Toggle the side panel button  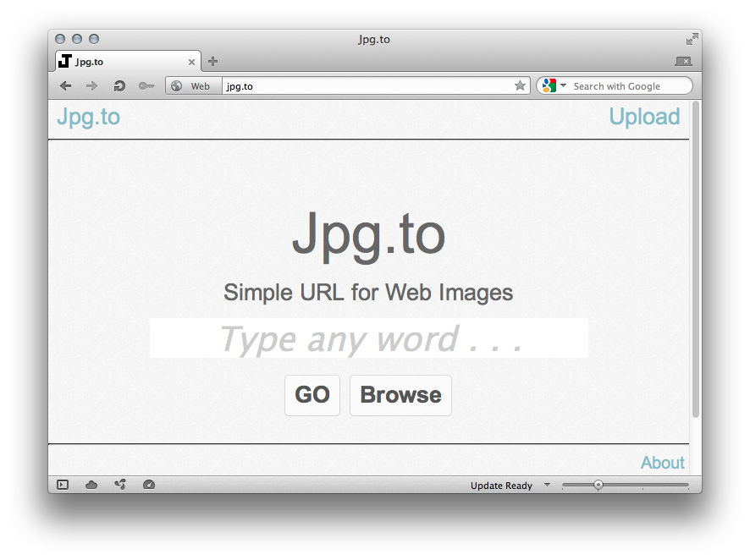63,485
